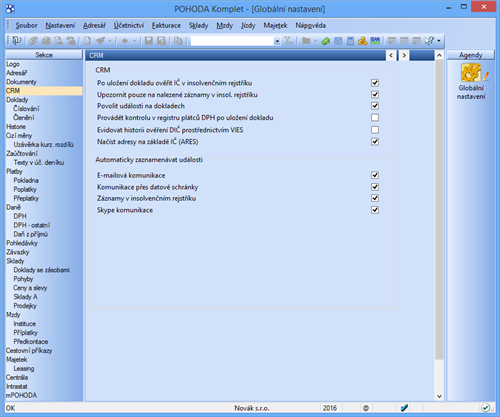Click the folder icon in toolbar
Image resolution: width=500 pixels, height=417 pixels.
point(306,41)
